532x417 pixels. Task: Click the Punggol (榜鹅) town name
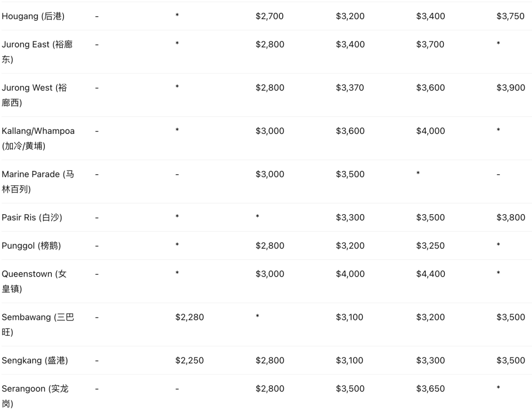[x=32, y=246]
